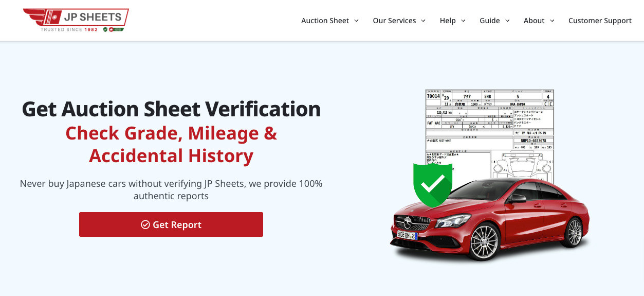Go to Customer Support page

600,21
